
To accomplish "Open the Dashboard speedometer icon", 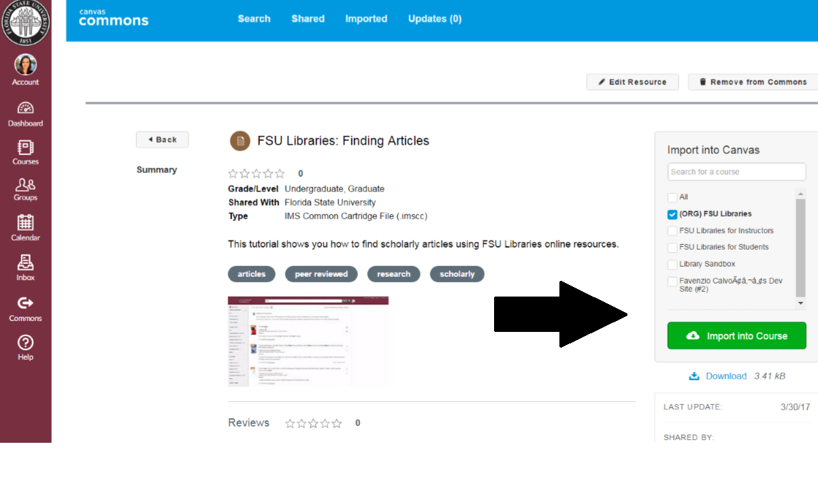I will [25, 108].
